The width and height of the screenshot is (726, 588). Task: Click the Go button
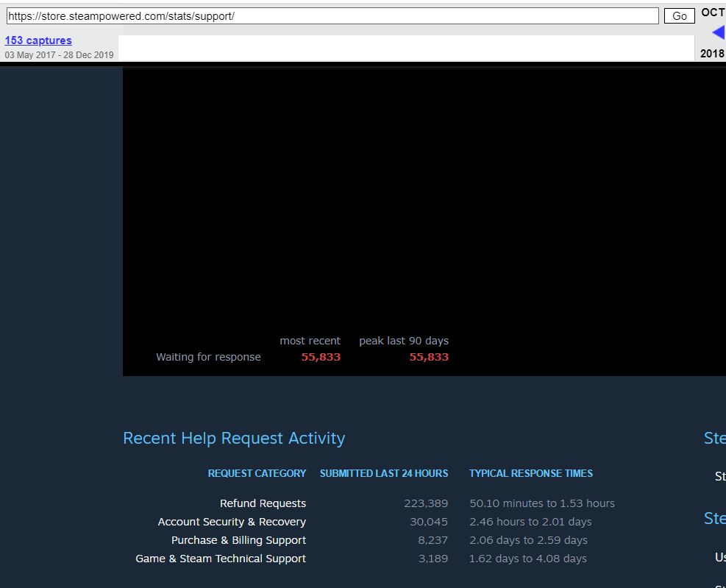pos(679,16)
